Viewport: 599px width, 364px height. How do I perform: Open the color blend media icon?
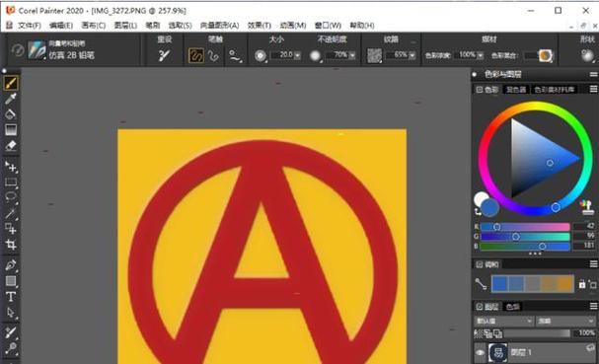coord(546,55)
